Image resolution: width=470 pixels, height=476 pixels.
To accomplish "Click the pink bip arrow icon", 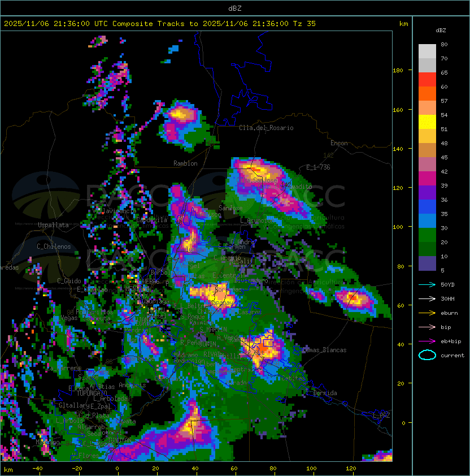I will point(427,327).
